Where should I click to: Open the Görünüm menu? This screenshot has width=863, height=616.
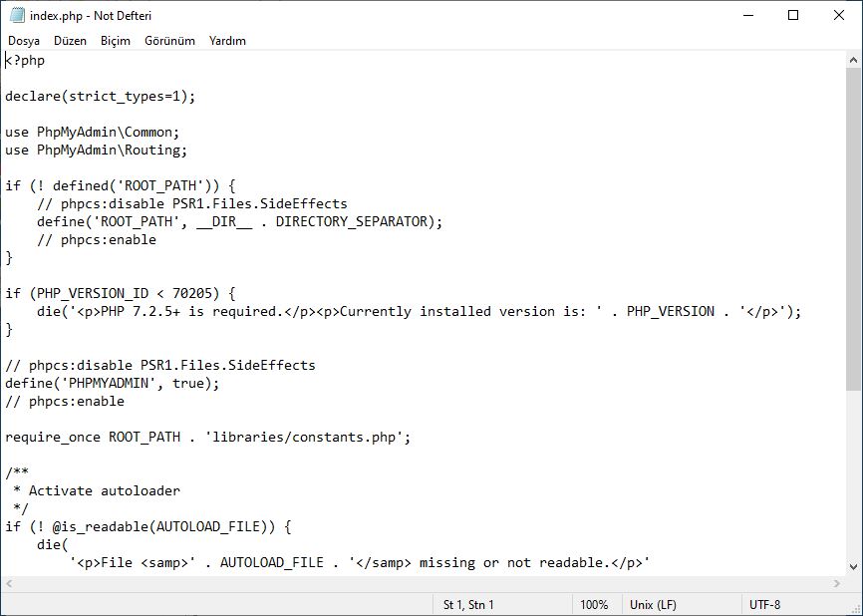[x=169, y=41]
